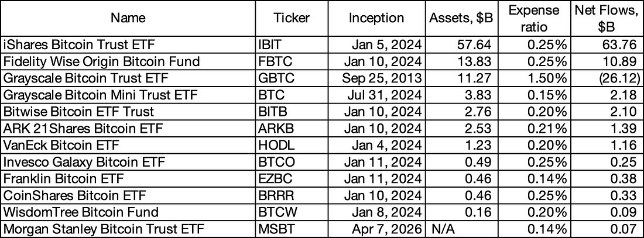Click the Sep 25, 2013 inception cell

(378, 78)
